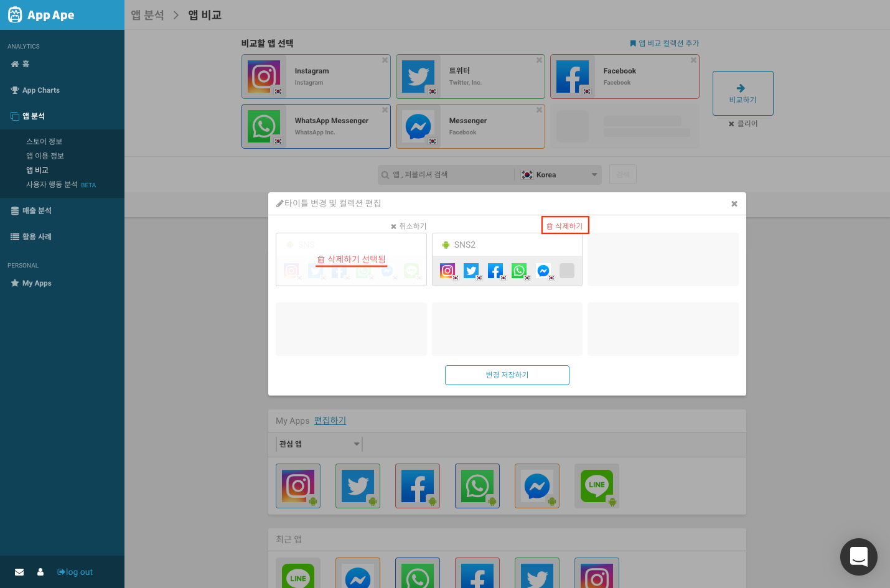This screenshot has width=890, height=588.
Task: Open the 홈 sidebar item
Action: [x=20, y=64]
